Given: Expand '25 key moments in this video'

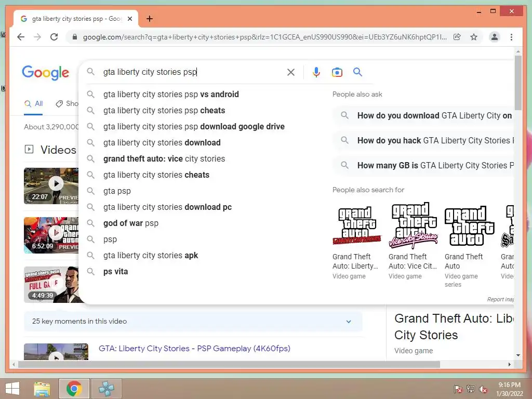Looking at the screenshot, I should (x=193, y=321).
